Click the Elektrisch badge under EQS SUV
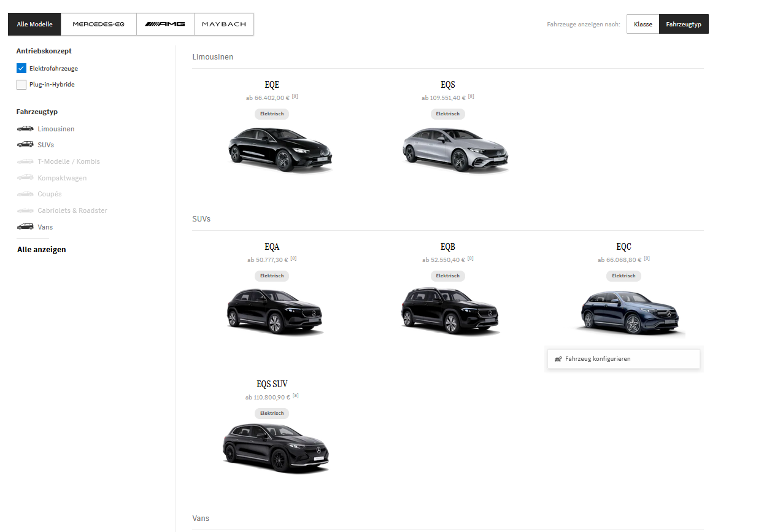This screenshot has width=772, height=532. click(x=272, y=414)
